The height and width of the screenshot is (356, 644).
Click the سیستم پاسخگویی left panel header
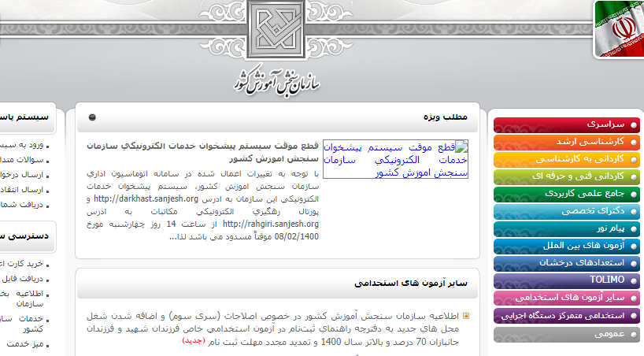point(24,117)
